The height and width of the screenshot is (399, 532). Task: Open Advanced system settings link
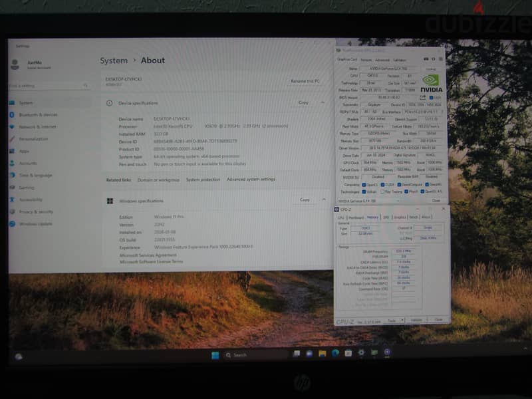tap(251, 179)
